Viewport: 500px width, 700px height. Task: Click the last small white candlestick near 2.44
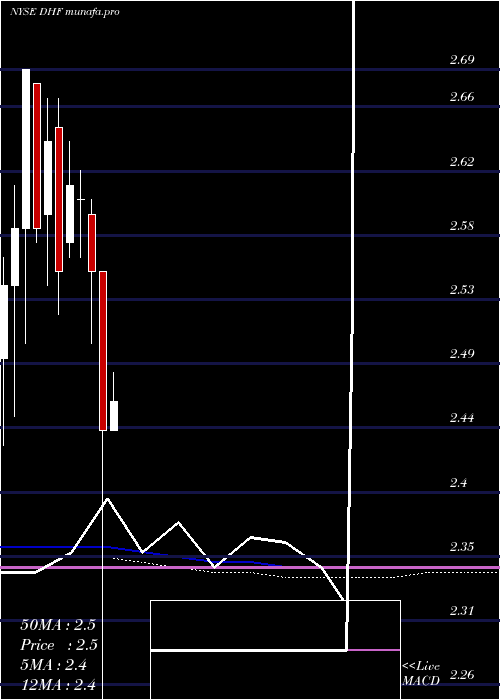tap(114, 416)
